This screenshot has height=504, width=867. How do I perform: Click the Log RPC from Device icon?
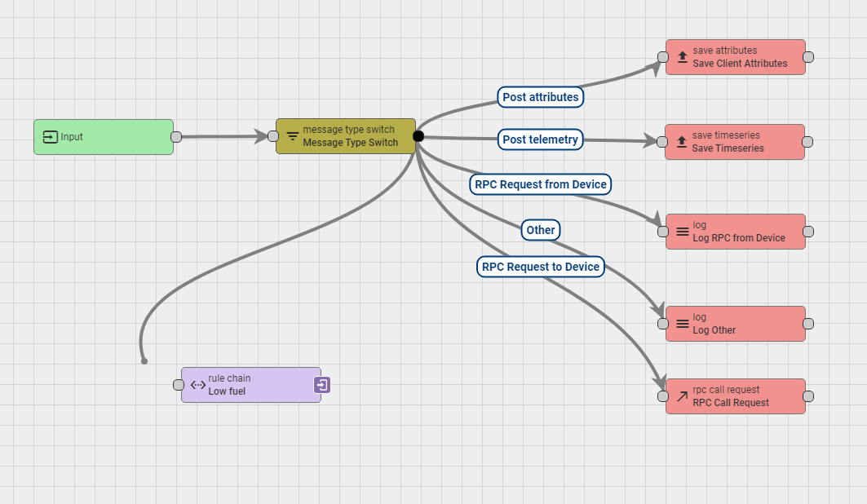click(683, 232)
